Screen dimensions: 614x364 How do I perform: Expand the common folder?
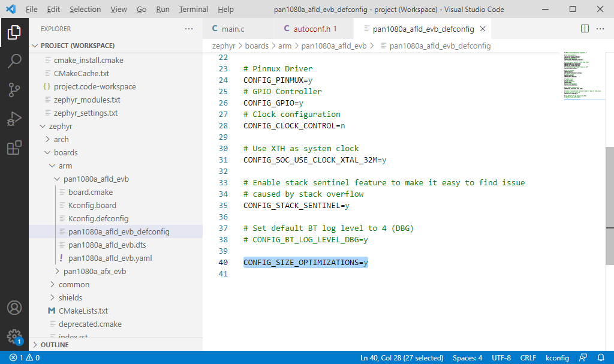pyautogui.click(x=116, y=284)
